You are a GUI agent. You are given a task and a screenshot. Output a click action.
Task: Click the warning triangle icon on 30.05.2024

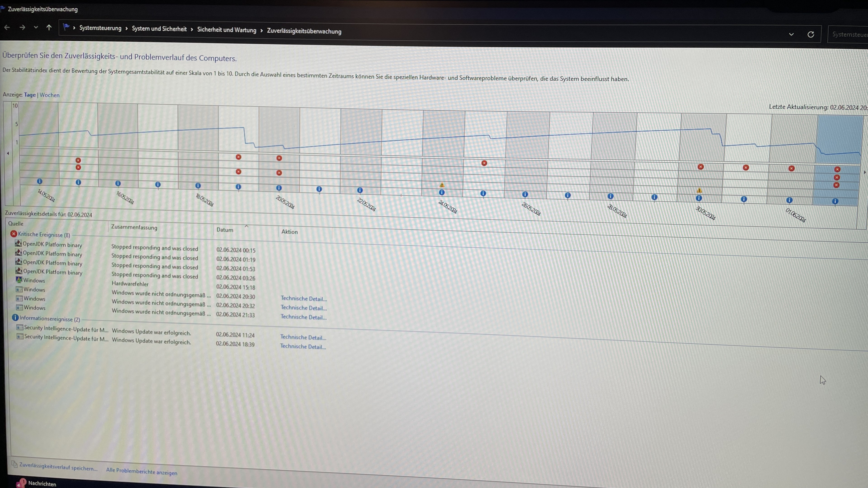pyautogui.click(x=699, y=191)
